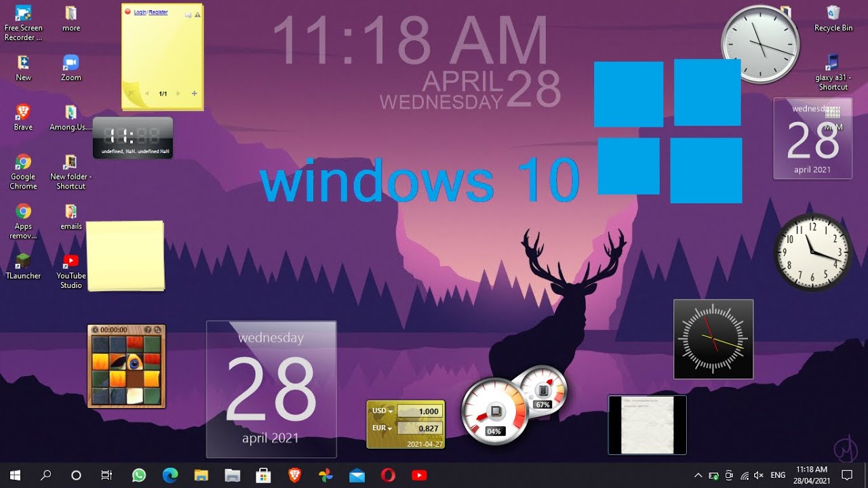Click warning triangle icon on sticky note
The width and height of the screenshot is (868, 488).
pos(197,14)
